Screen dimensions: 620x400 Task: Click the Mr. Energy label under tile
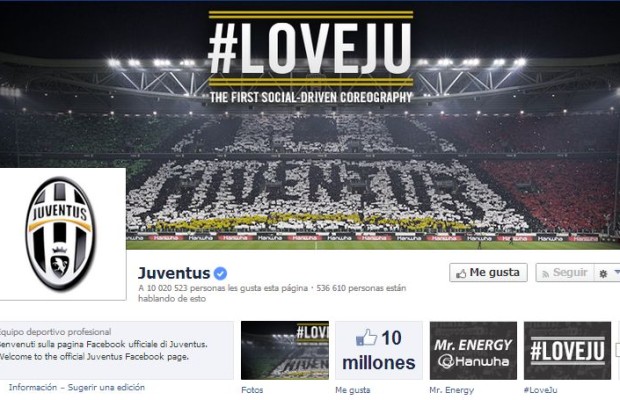click(452, 390)
